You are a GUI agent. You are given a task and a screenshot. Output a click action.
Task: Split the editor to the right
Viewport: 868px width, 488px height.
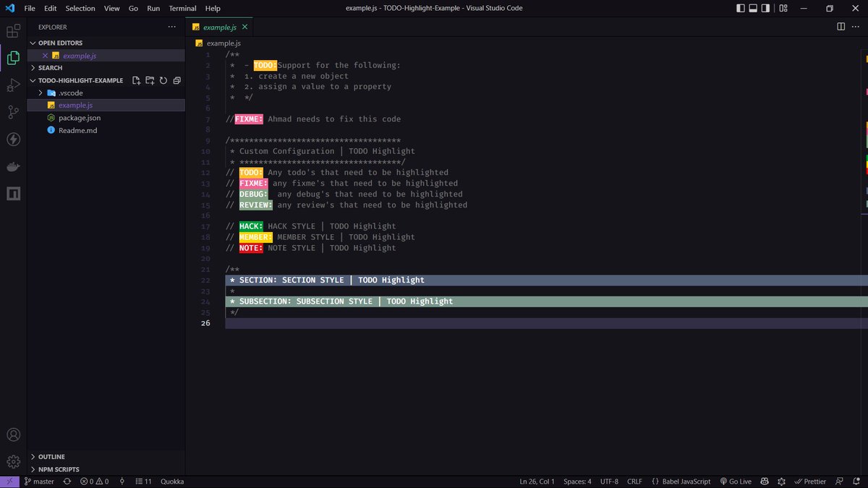pyautogui.click(x=841, y=27)
